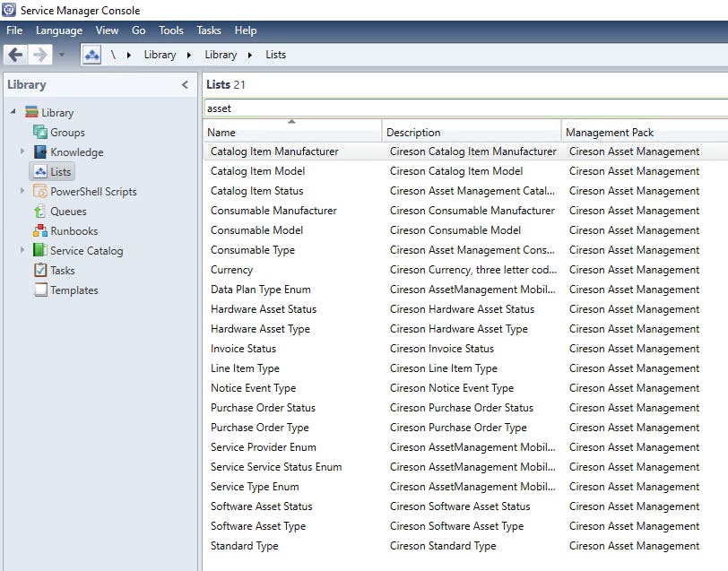This screenshot has width=728, height=571.
Task: Open the Tools menu
Action: 170,30
